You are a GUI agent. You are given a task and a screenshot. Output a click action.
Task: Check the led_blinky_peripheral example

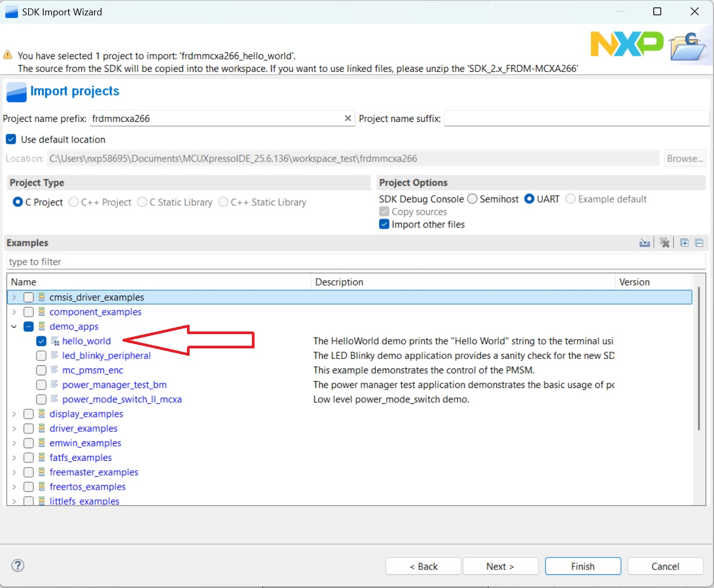[x=41, y=355]
